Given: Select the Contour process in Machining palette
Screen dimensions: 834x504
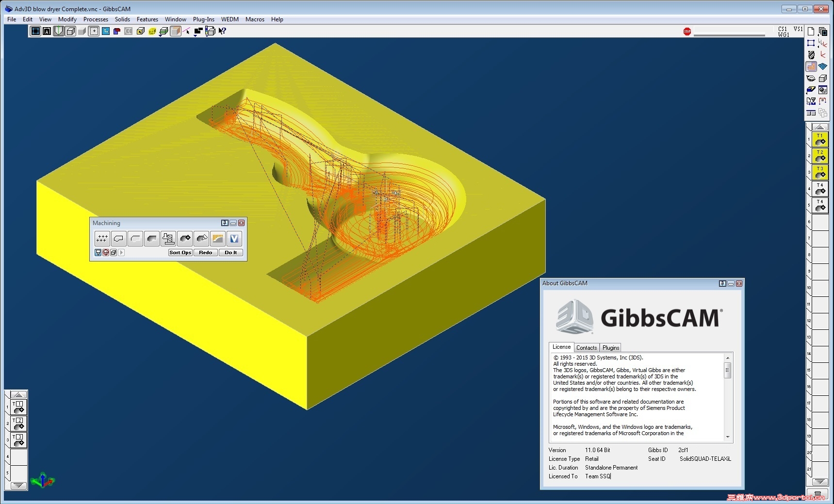Looking at the screenshot, I should coord(118,239).
